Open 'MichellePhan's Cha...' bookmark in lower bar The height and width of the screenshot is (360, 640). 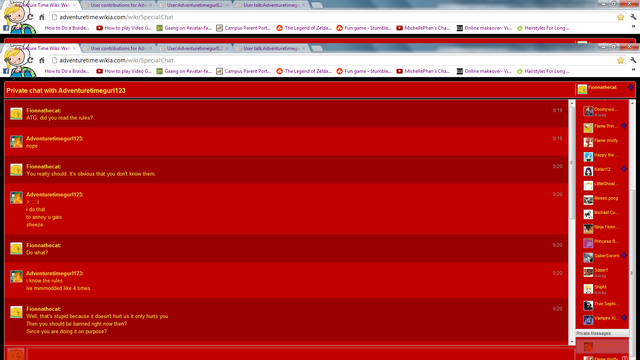423,71
